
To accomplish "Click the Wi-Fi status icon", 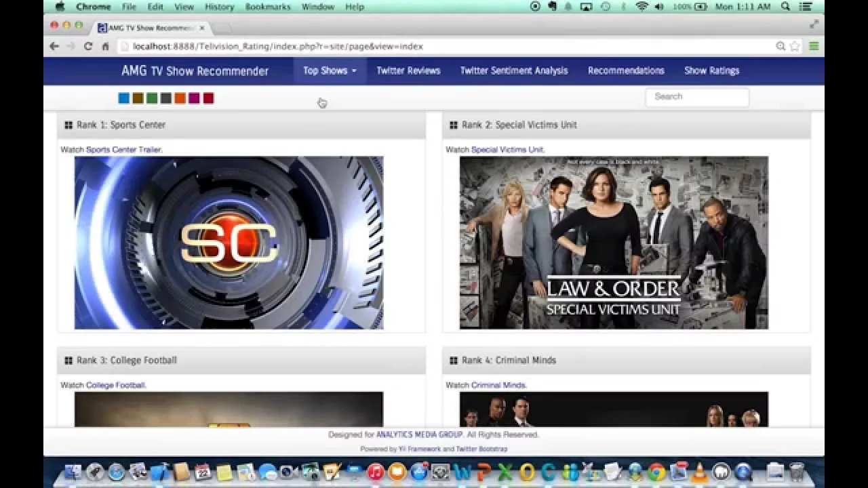I will pyautogui.click(x=642, y=7).
